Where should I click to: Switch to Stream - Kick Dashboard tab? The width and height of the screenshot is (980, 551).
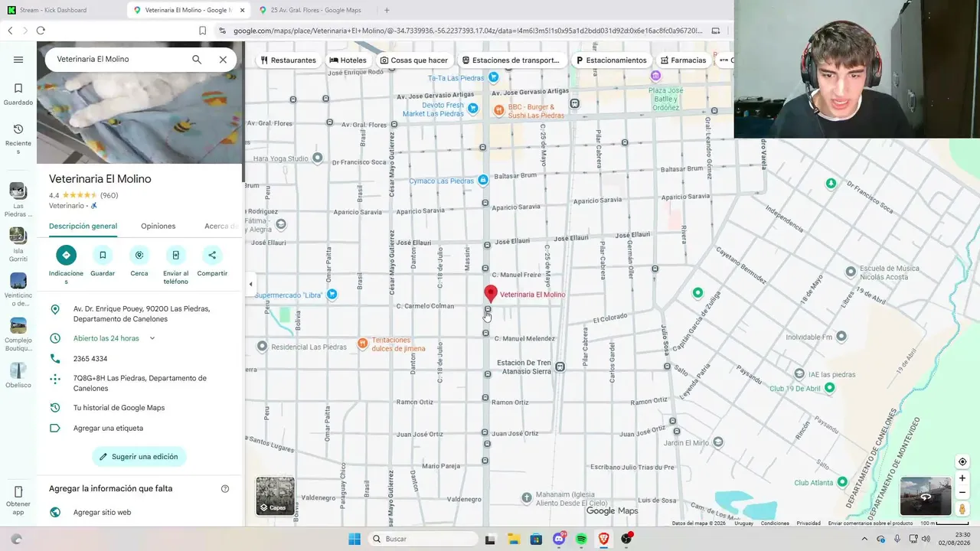point(63,10)
